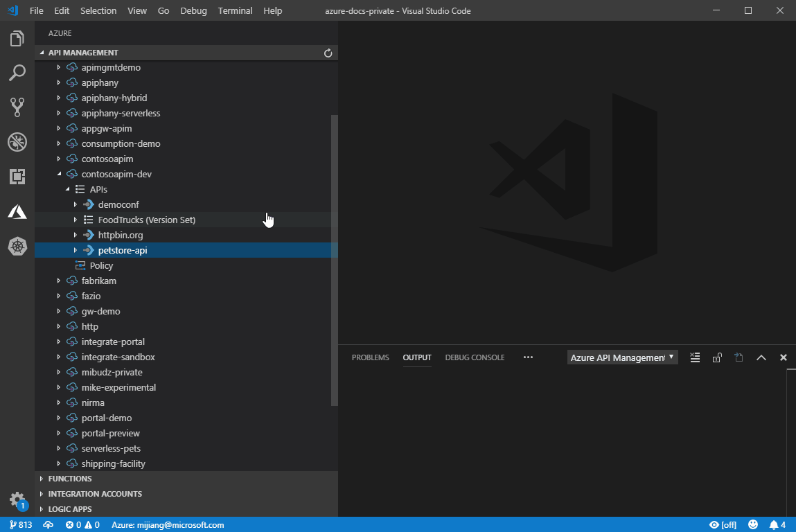Open the Debug menu
Screen dimensions: 796x532
[x=193, y=10]
